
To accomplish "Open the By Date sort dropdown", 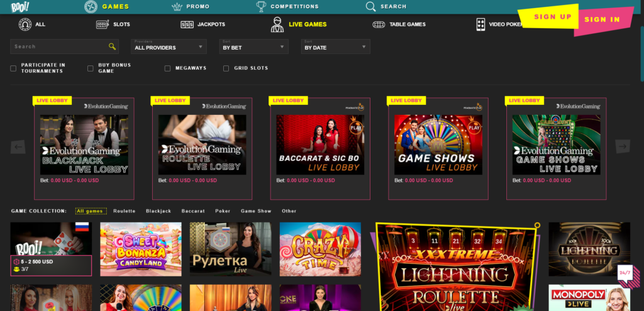I will (x=336, y=46).
